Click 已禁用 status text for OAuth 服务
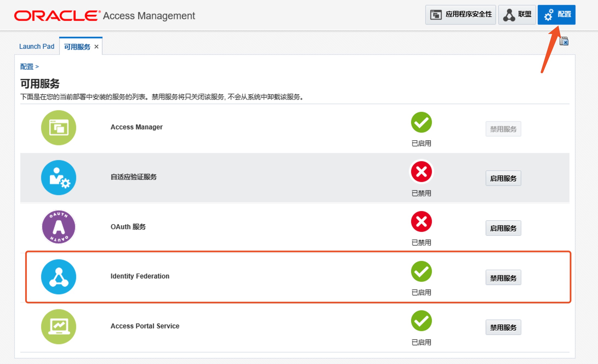Screen dimensions: 598x364 point(421,243)
